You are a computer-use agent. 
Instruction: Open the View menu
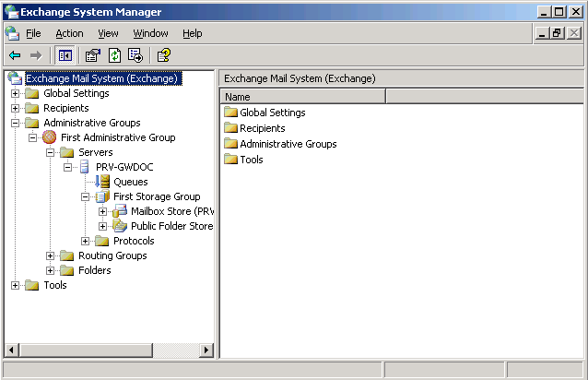(108, 33)
